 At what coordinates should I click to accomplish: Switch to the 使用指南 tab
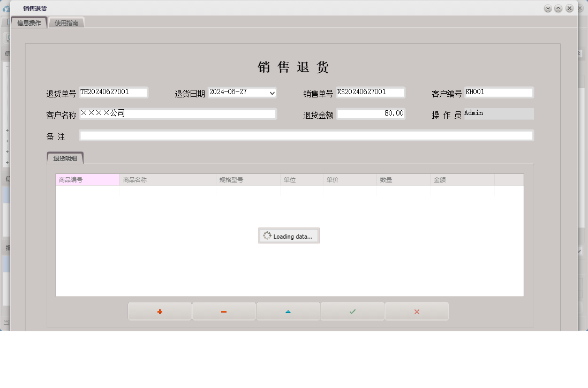click(x=66, y=22)
